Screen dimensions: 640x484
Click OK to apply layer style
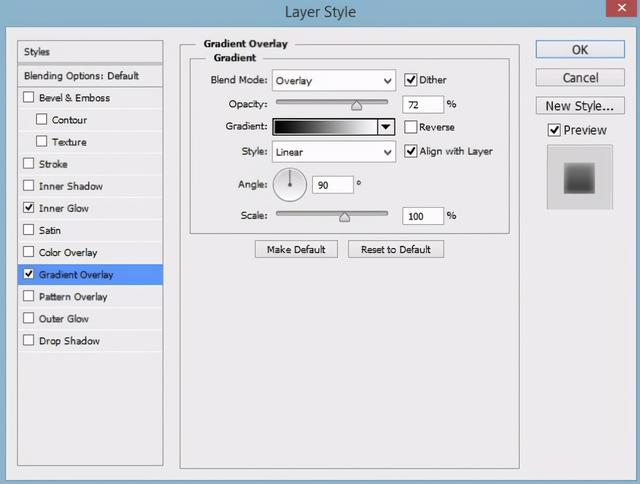pos(580,49)
